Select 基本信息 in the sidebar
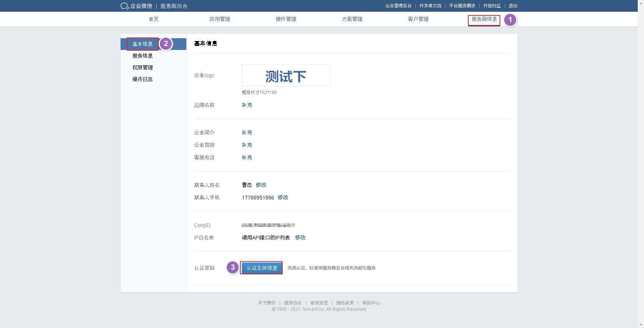Viewport: 644px width, 328px height. pyautogui.click(x=143, y=44)
